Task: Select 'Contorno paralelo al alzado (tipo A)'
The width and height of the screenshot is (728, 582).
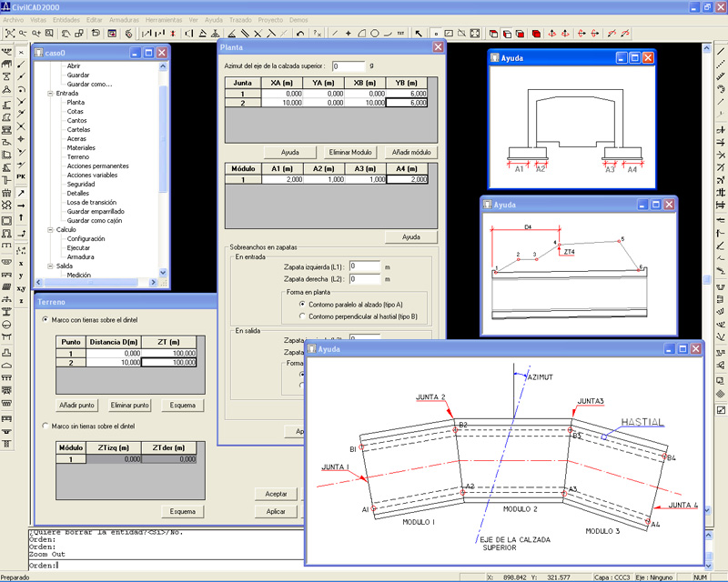Action: 303,304
